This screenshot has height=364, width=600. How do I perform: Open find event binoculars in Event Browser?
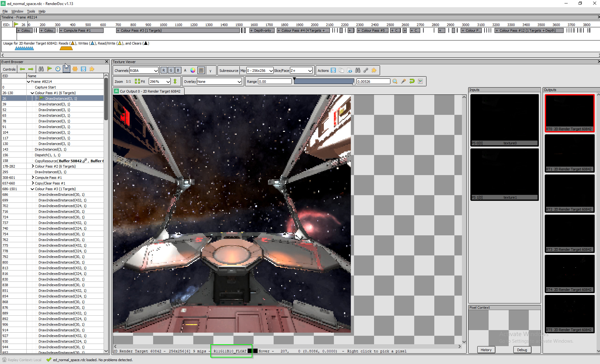pyautogui.click(x=41, y=69)
